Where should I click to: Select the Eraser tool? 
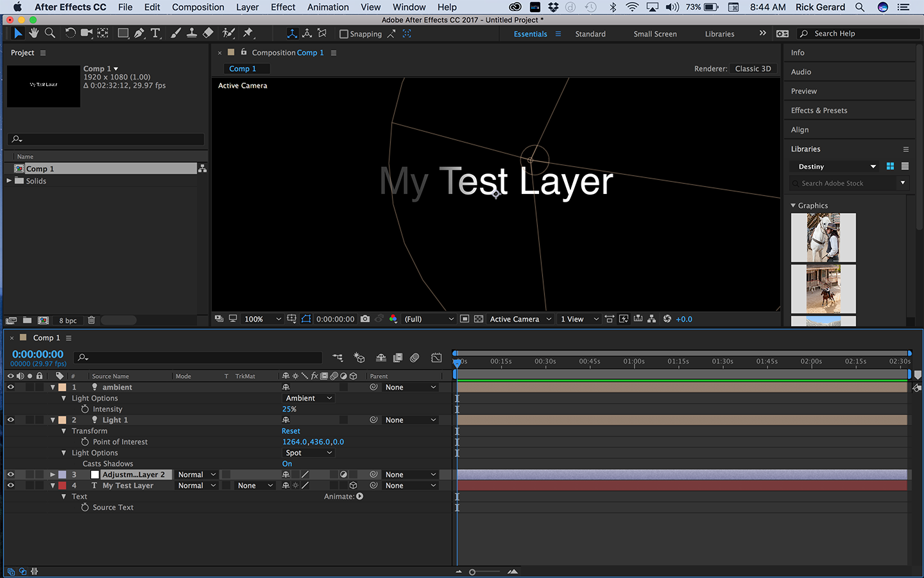coord(208,33)
